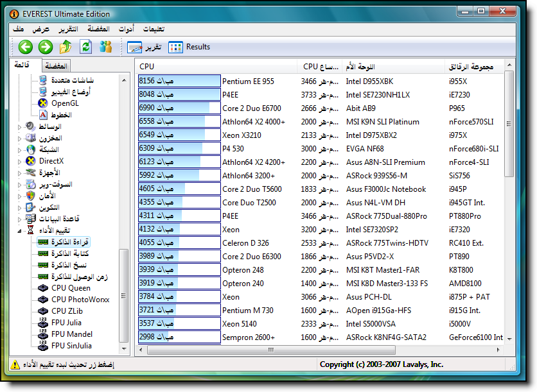The width and height of the screenshot is (537, 392).
Task: Click the users/people toolbar icon
Action: [x=106, y=47]
